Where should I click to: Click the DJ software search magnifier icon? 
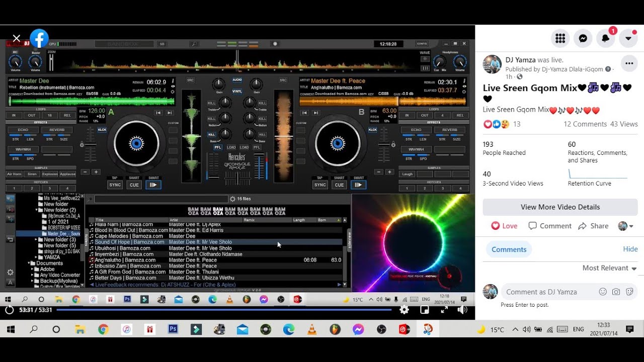click(x=194, y=44)
